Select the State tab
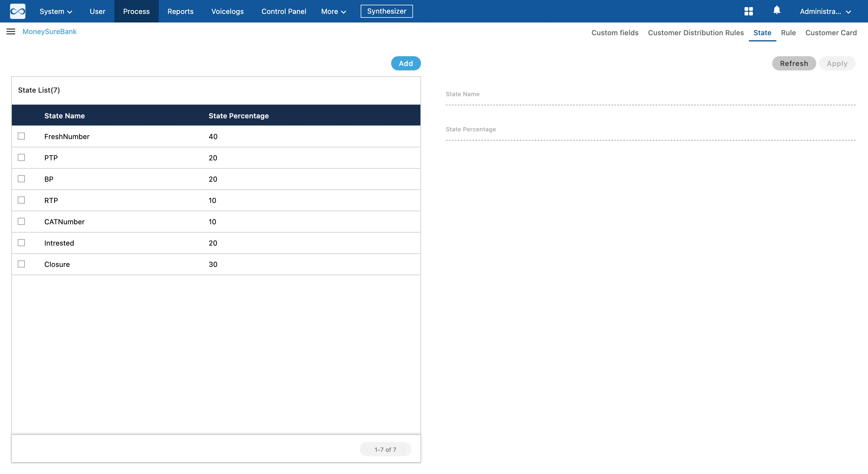This screenshot has width=868, height=474. click(x=762, y=33)
